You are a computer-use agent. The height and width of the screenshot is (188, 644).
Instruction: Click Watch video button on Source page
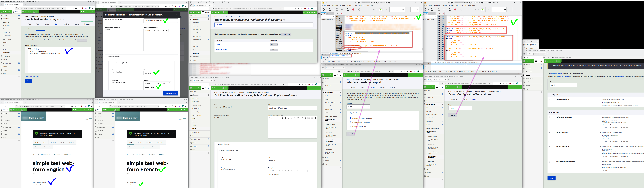[x=82, y=40]
